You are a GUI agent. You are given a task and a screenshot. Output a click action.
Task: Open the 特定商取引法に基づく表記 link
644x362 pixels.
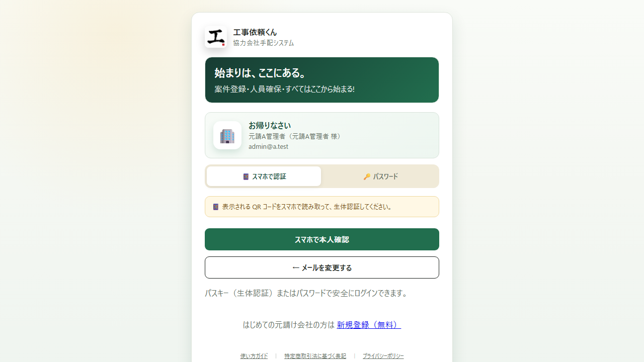pos(315,356)
